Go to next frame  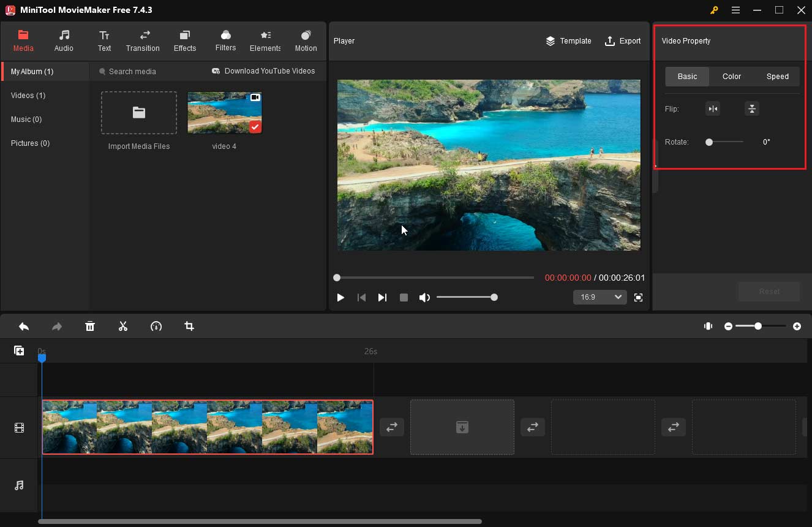tap(382, 298)
